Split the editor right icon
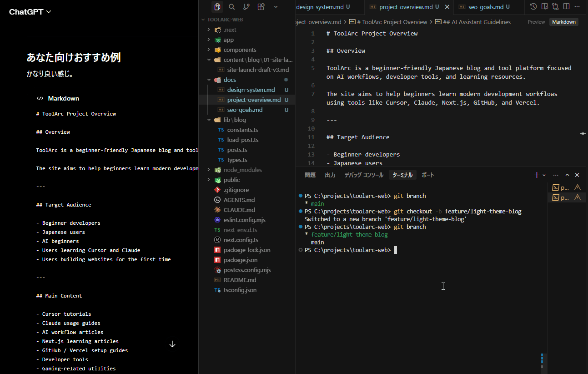The height and width of the screenshot is (374, 588). tap(566, 7)
